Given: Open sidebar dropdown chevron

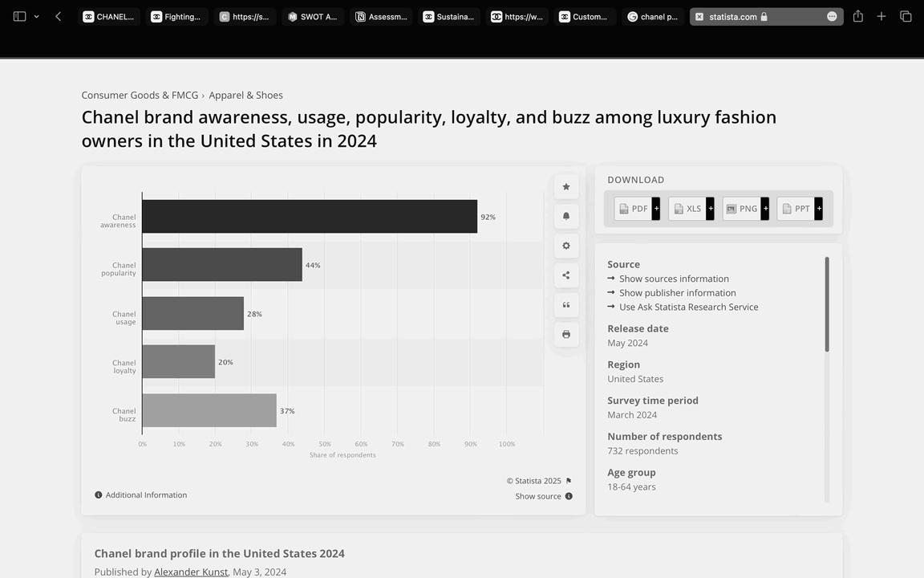Looking at the screenshot, I should pyautogui.click(x=37, y=17).
